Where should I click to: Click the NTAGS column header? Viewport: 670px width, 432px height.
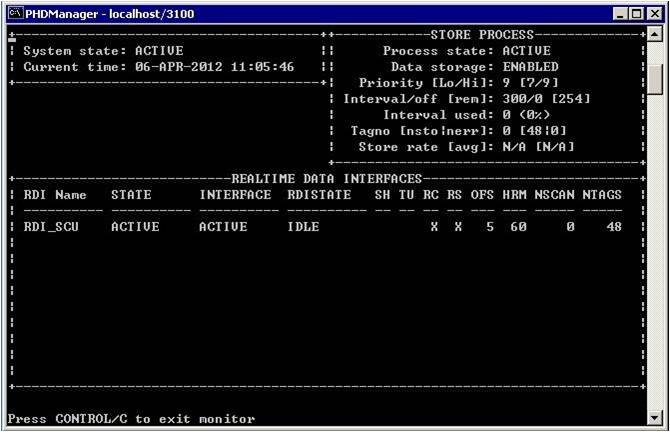tap(601, 195)
